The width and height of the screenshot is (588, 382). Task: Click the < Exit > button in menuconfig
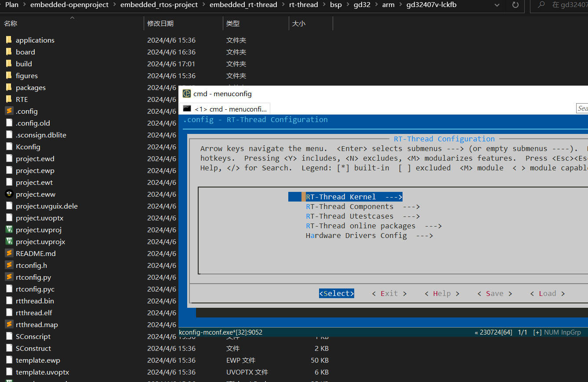(389, 293)
